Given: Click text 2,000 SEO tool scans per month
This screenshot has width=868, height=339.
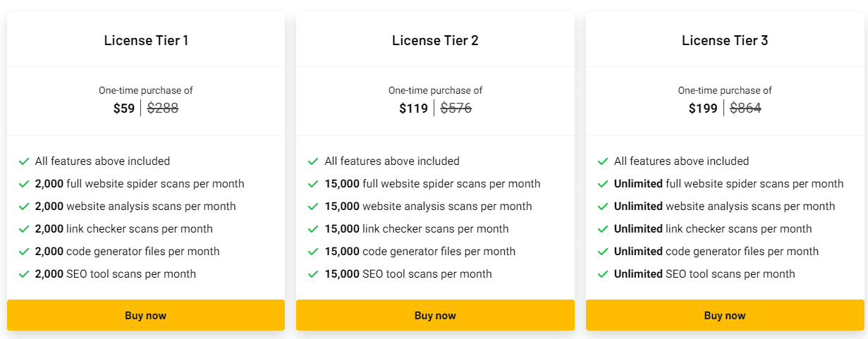Looking at the screenshot, I should 116,274.
